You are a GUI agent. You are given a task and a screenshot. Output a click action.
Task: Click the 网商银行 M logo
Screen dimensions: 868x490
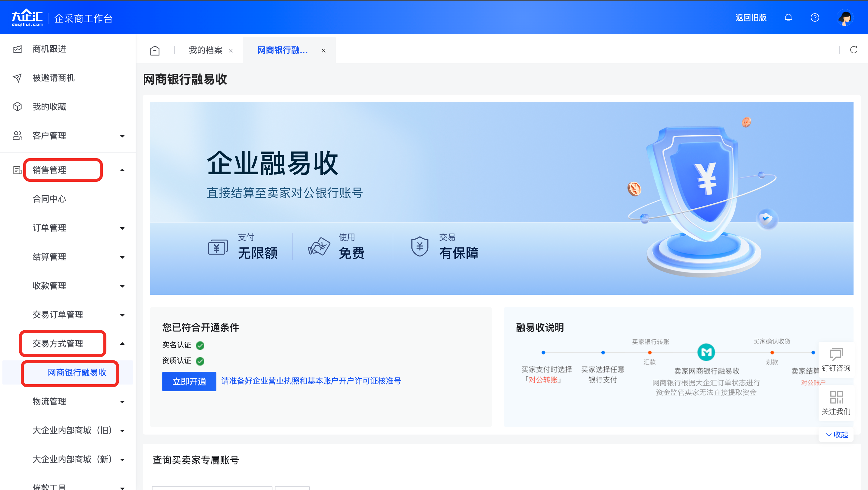706,353
